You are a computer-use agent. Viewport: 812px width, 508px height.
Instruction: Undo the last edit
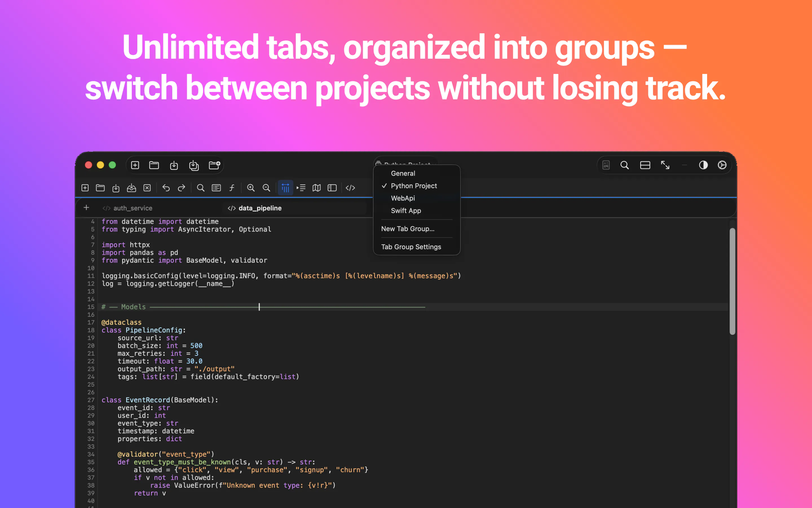point(166,188)
